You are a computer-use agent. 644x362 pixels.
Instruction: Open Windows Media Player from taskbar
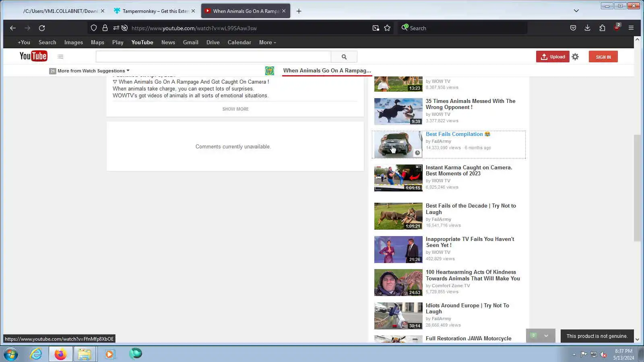pos(109,354)
